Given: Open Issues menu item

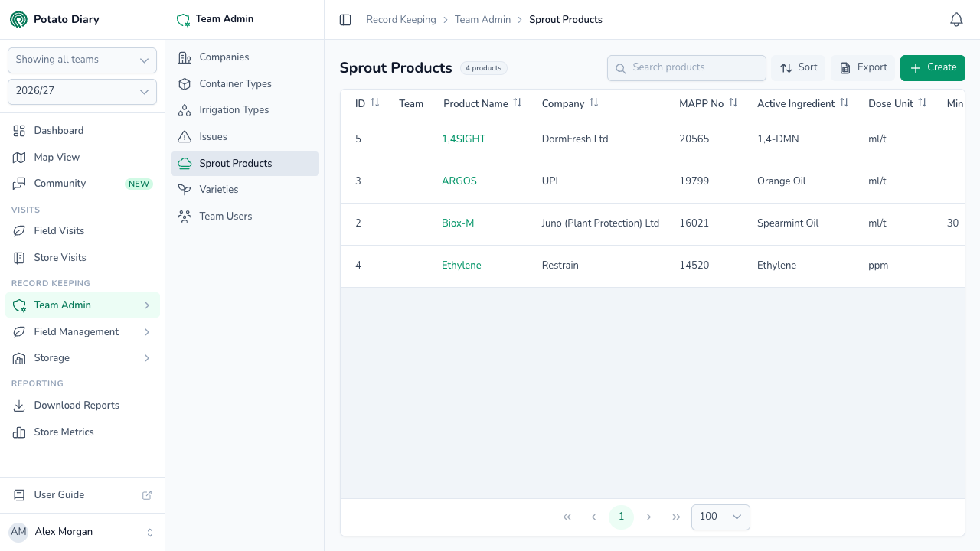Looking at the screenshot, I should (245, 137).
